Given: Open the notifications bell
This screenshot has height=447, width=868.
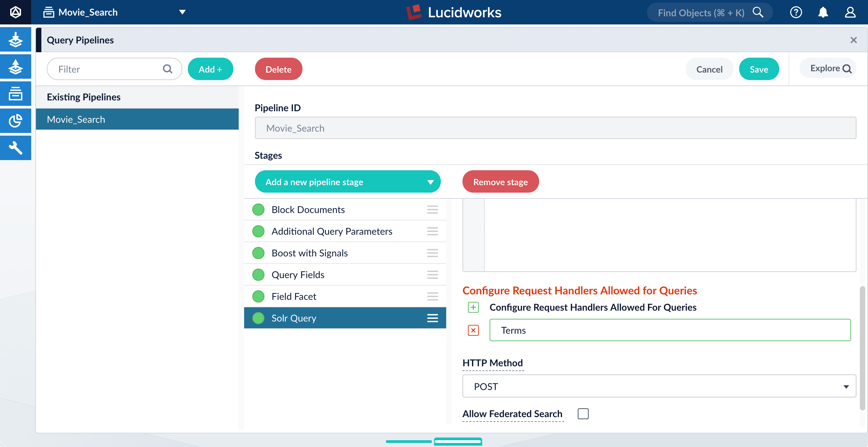Looking at the screenshot, I should point(823,12).
